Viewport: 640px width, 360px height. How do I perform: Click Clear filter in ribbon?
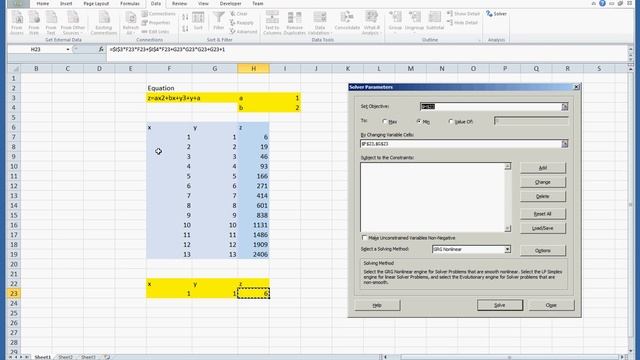pos(239,14)
